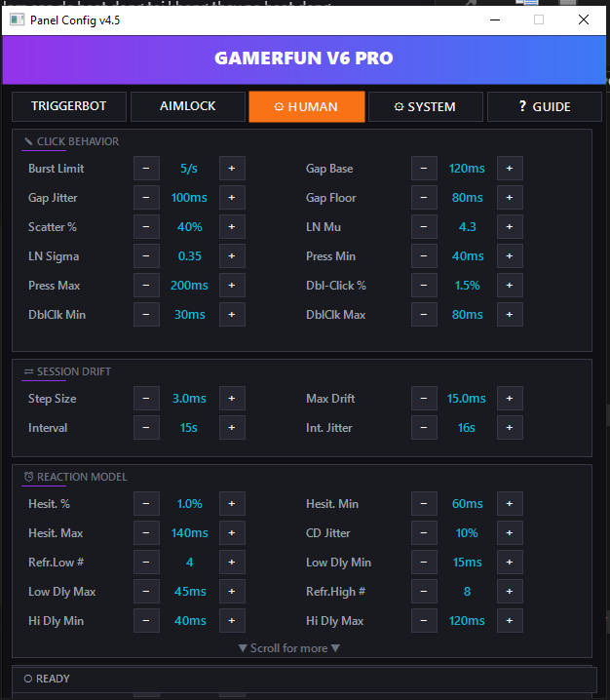Image resolution: width=610 pixels, height=700 pixels.
Task: Increase the Gap Floor value
Action: [510, 197]
